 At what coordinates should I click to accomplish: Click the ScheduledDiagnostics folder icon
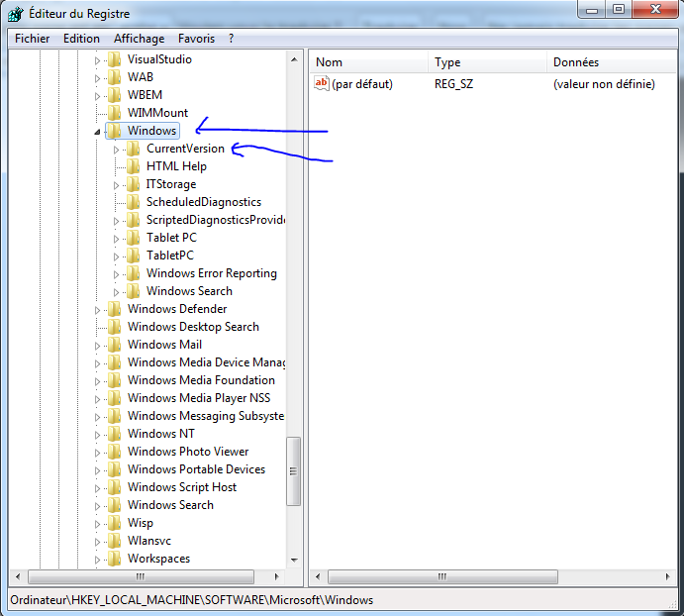tap(133, 202)
